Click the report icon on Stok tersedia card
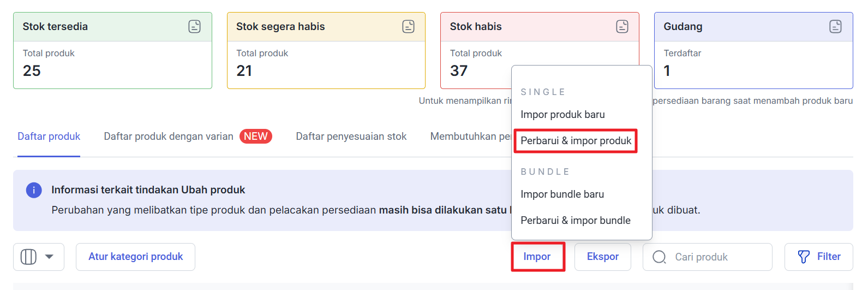Image resolution: width=868 pixels, height=290 pixels. click(194, 26)
